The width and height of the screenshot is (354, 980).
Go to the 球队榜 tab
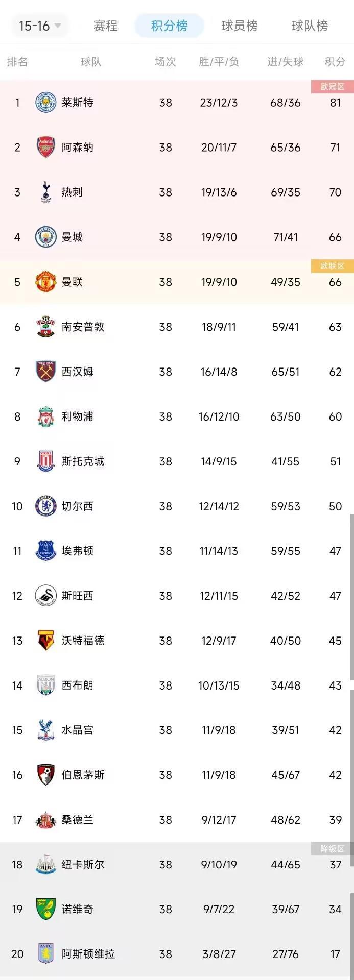[309, 26]
